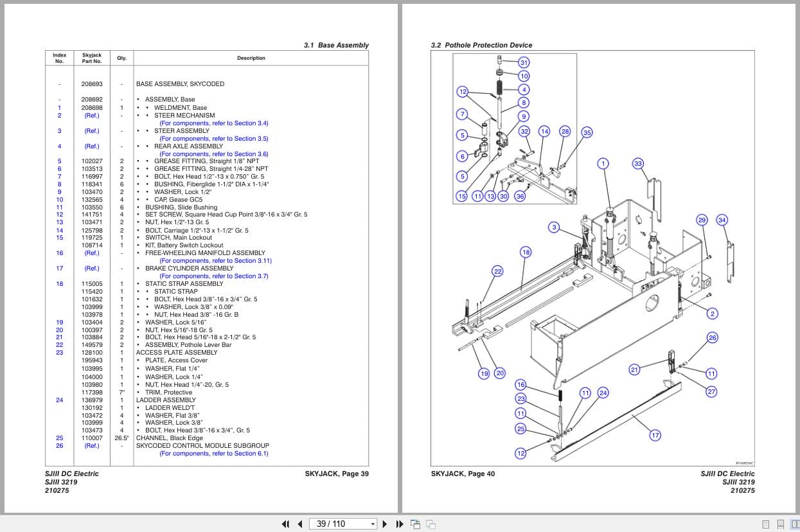Click diagram callout 34
Screen dimensions: 800x532
(x=722, y=220)
